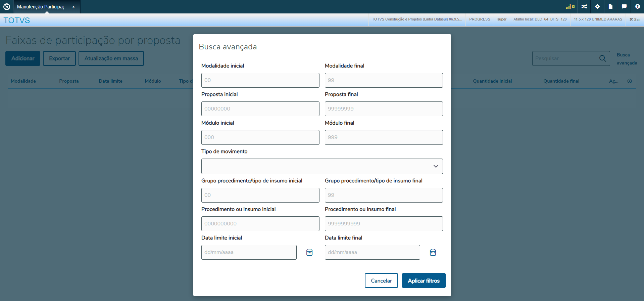Click the document page icon in top bar

tap(610, 7)
